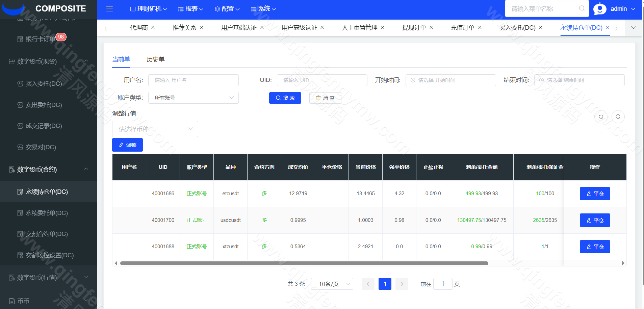644x309 pixels.
Task: Switch to the 历史单 tab
Action: tap(156, 59)
